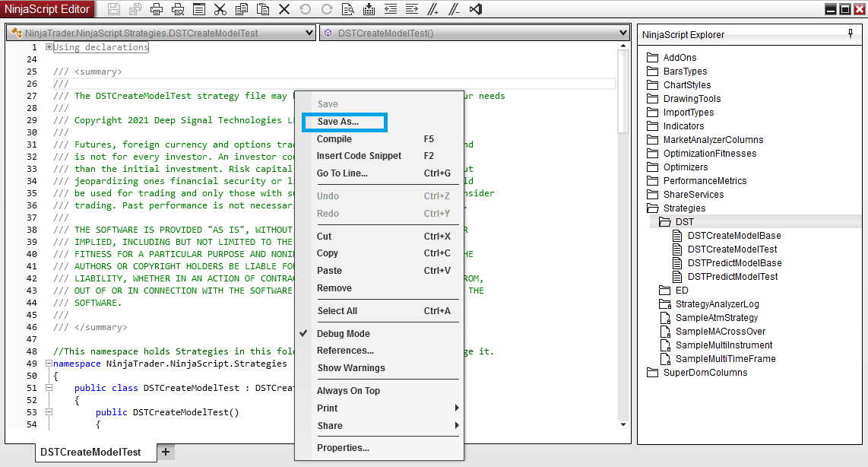Image resolution: width=868 pixels, height=467 pixels.
Task: Click the StrategyAnalyzerLog folder icon
Action: [665, 304]
